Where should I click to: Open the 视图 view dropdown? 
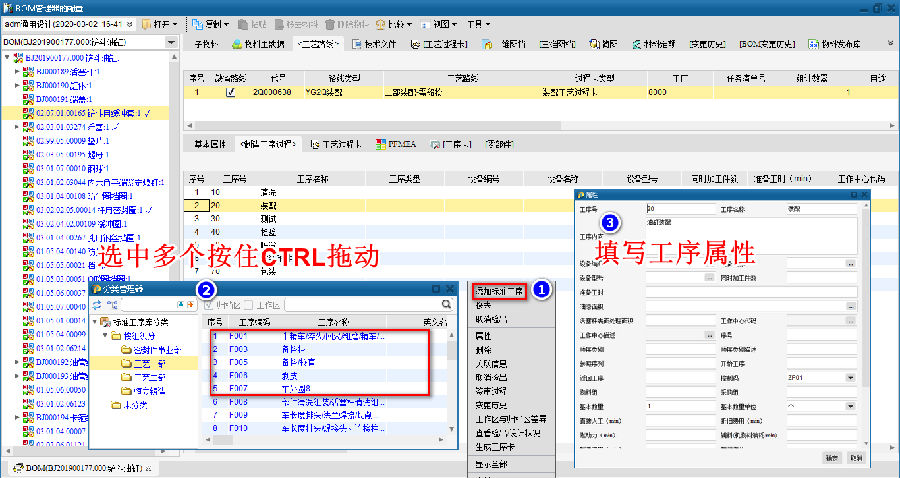pos(439,25)
